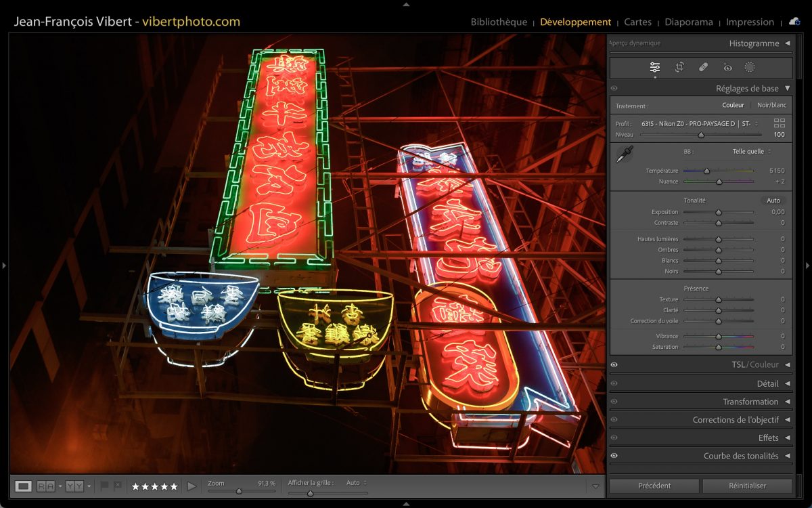Open the Cartes module tab

637,22
